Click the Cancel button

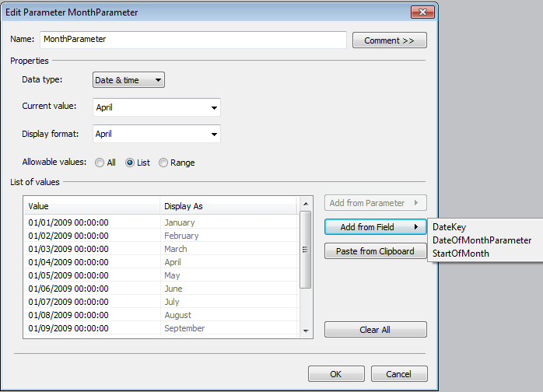coord(399,374)
